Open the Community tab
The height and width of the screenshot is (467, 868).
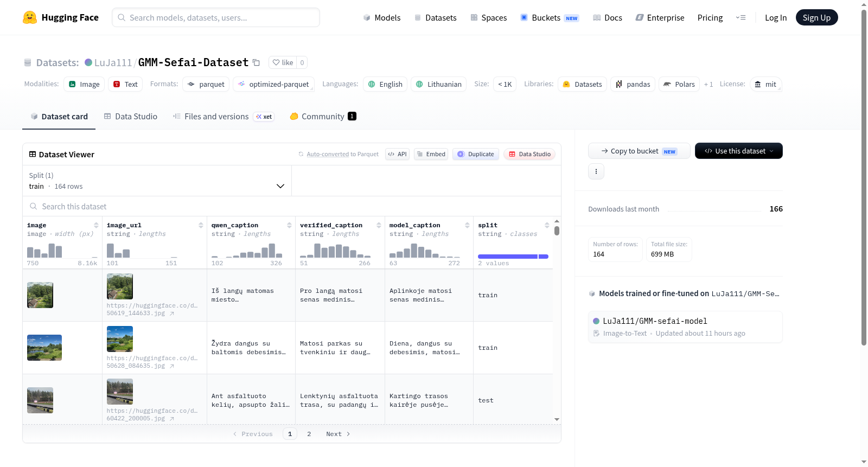(323, 116)
